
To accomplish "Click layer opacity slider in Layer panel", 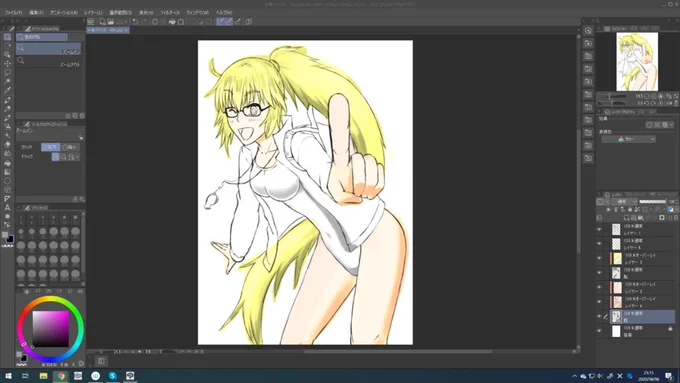I will tap(652, 202).
